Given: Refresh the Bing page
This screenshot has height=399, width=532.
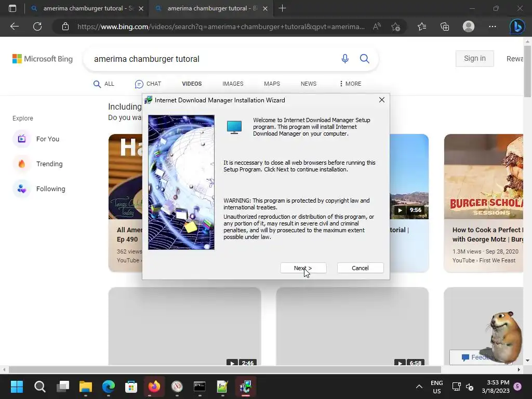Looking at the screenshot, I should [37, 26].
